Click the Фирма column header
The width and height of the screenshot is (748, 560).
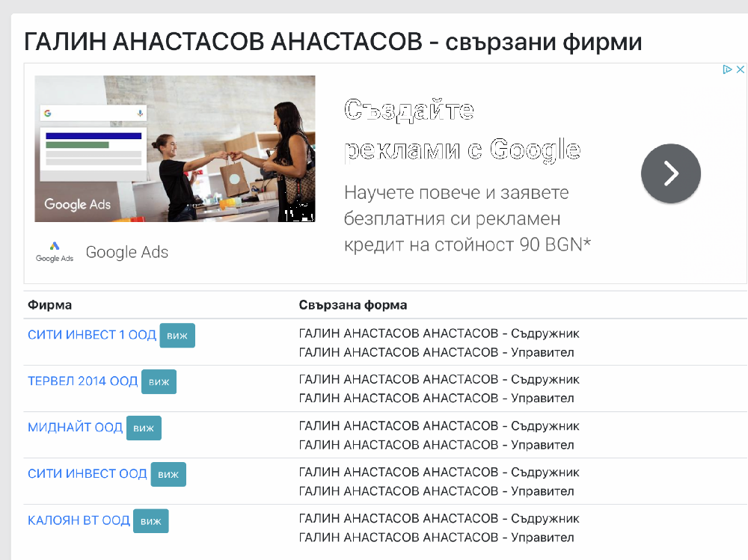tap(49, 305)
